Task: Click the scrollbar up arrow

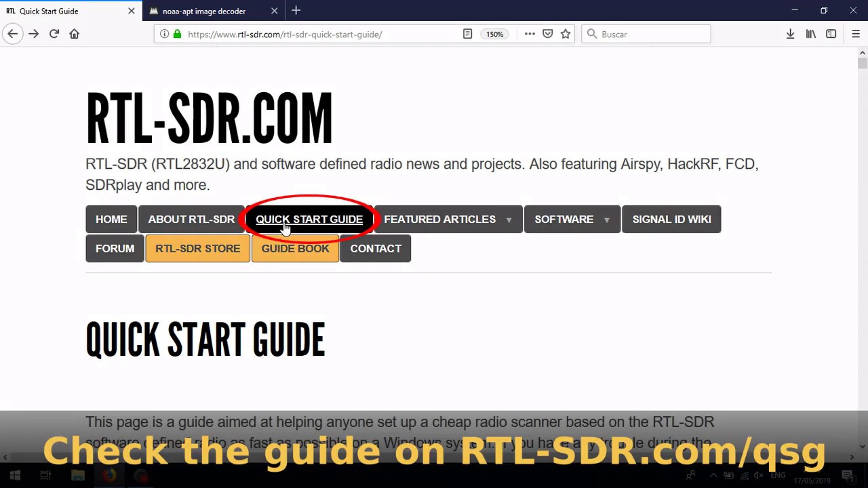Action: (x=862, y=52)
